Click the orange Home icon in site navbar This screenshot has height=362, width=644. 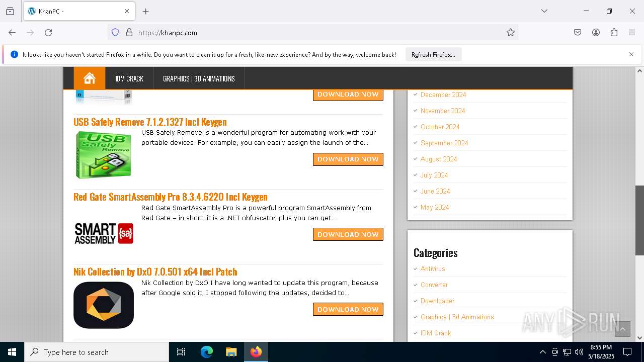click(x=90, y=78)
